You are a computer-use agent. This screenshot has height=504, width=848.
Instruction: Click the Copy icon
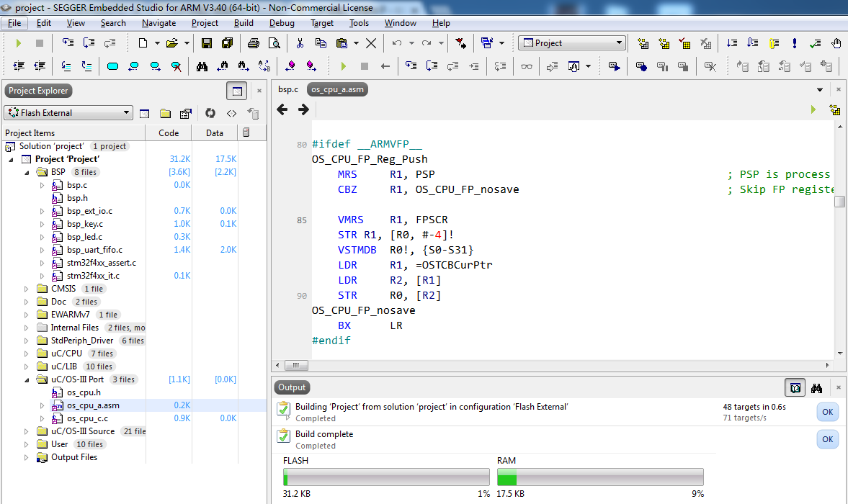tap(321, 43)
